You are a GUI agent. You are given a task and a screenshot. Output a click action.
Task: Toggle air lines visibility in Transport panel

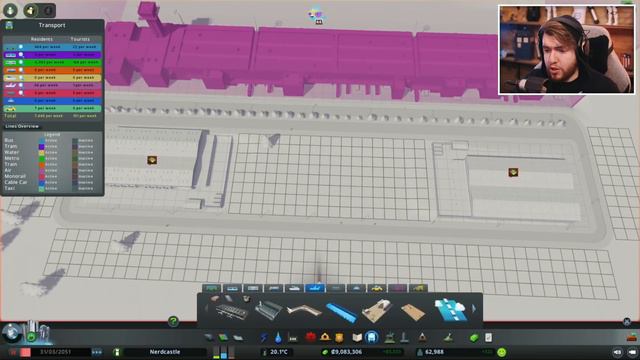tap(21, 85)
